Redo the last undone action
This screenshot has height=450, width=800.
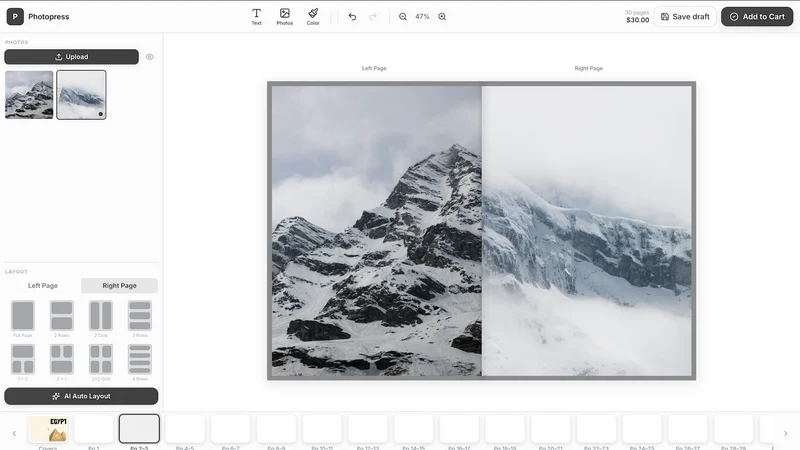click(373, 17)
